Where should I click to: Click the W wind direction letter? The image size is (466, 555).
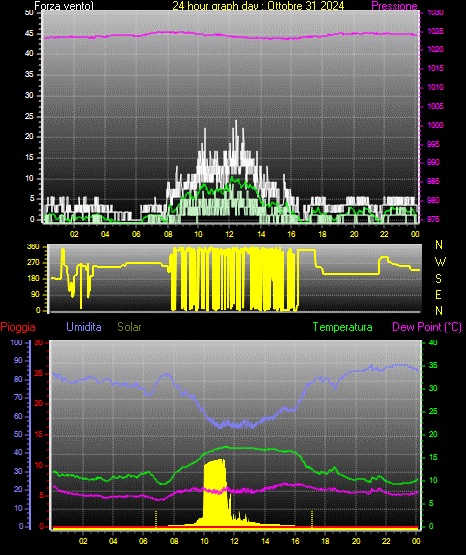pyautogui.click(x=440, y=262)
